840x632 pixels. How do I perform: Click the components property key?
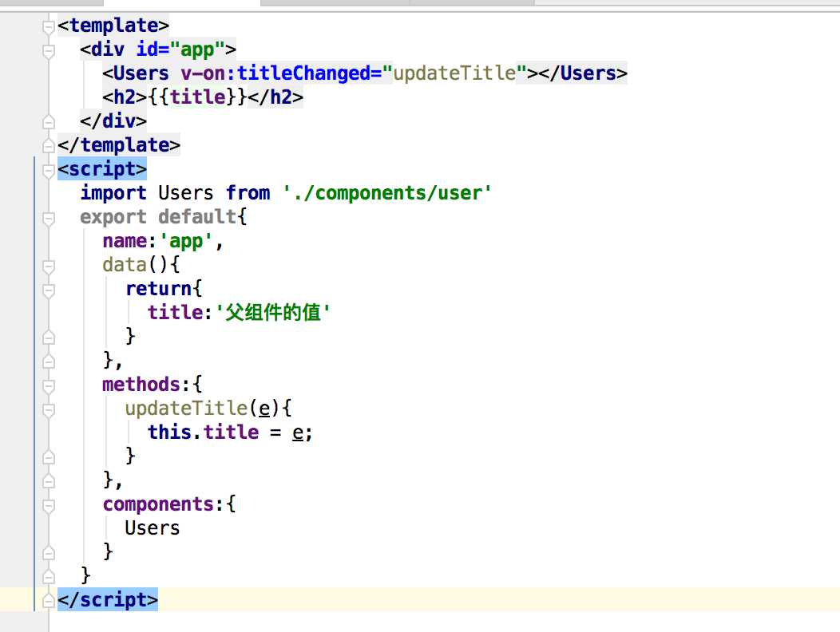pyautogui.click(x=158, y=504)
